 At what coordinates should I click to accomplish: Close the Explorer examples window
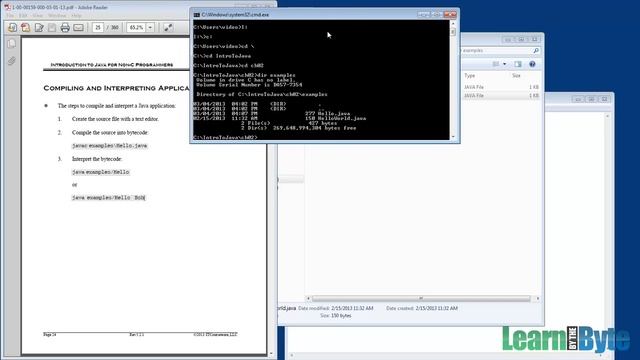click(x=534, y=40)
